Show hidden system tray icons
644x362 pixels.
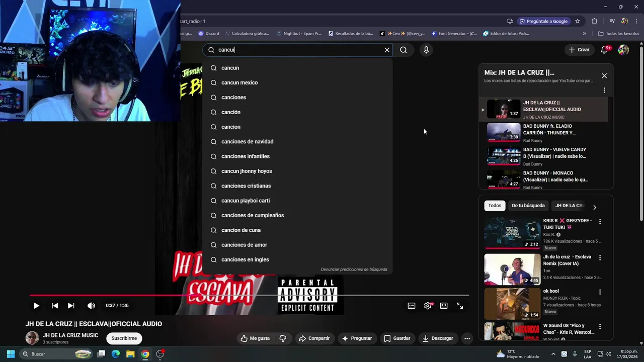tap(554, 354)
